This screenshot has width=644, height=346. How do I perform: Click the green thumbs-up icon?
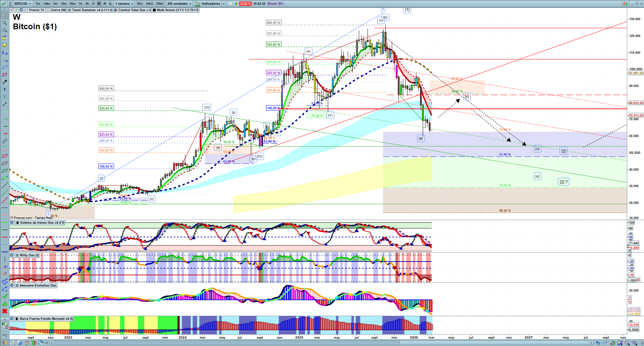[x=5, y=304]
